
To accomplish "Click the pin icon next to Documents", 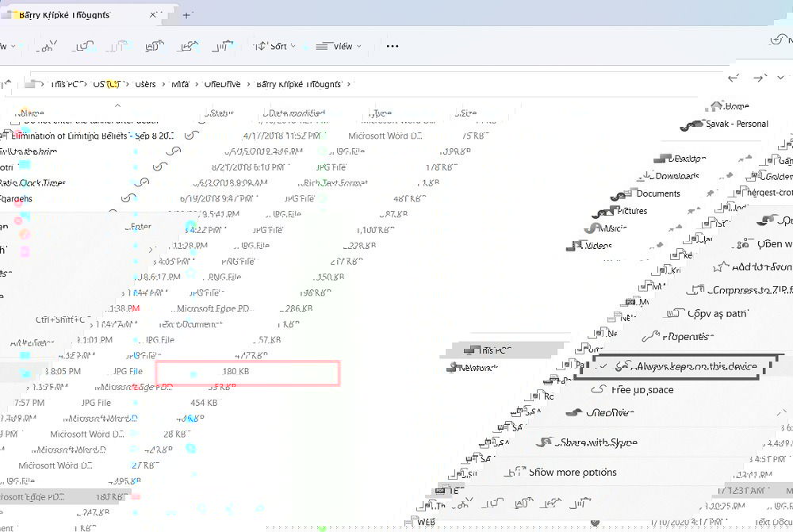I will 710,193.
